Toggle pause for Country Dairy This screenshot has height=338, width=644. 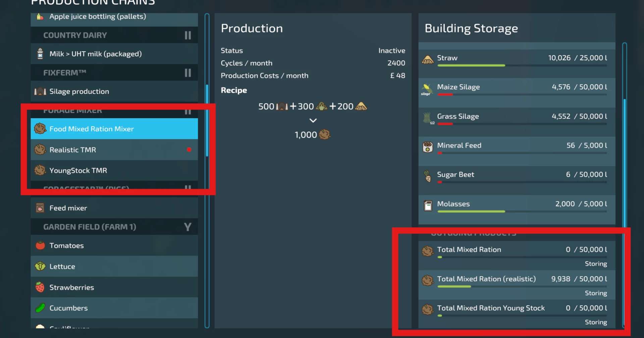(188, 35)
